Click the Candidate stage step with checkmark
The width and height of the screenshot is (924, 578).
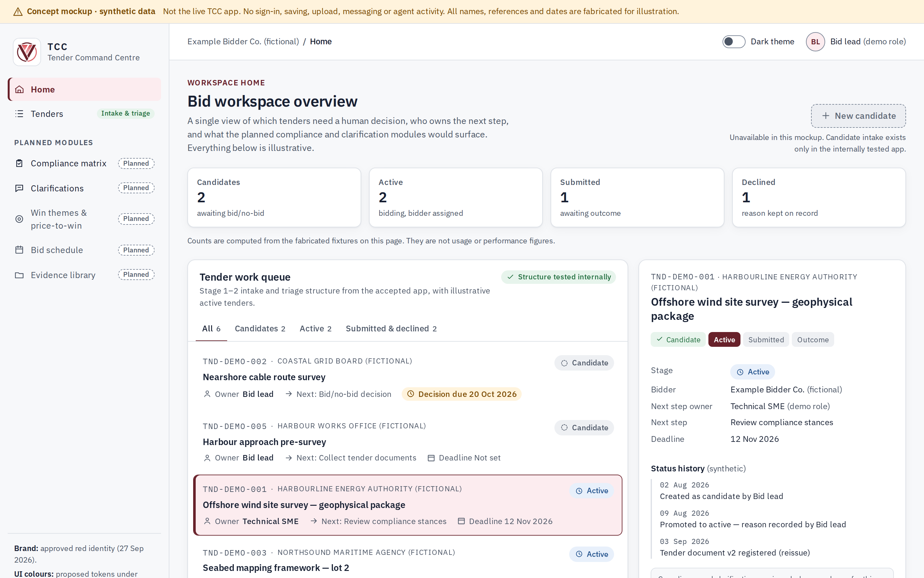click(678, 340)
